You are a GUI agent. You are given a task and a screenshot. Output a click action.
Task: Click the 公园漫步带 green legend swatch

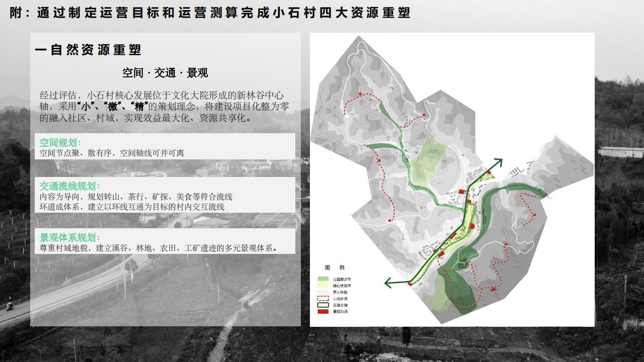pos(323,279)
